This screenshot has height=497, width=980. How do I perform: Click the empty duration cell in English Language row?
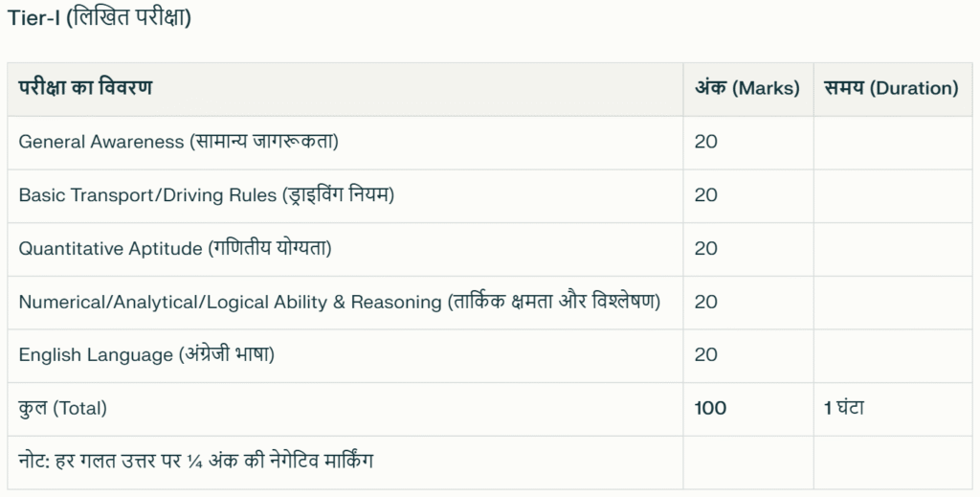pos(893,355)
